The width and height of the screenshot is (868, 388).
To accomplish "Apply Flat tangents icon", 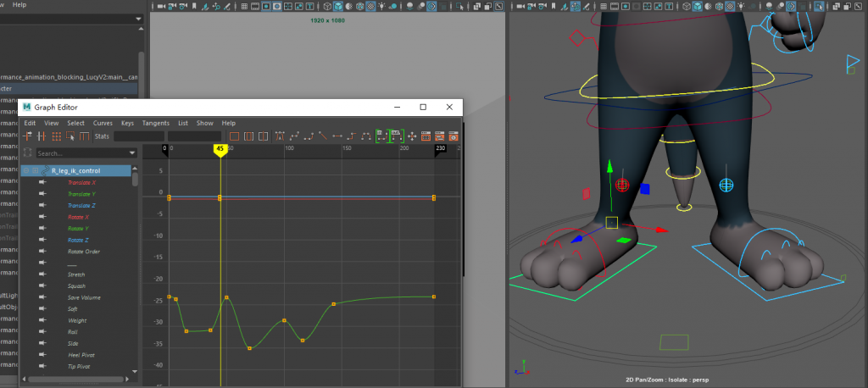I will 337,136.
